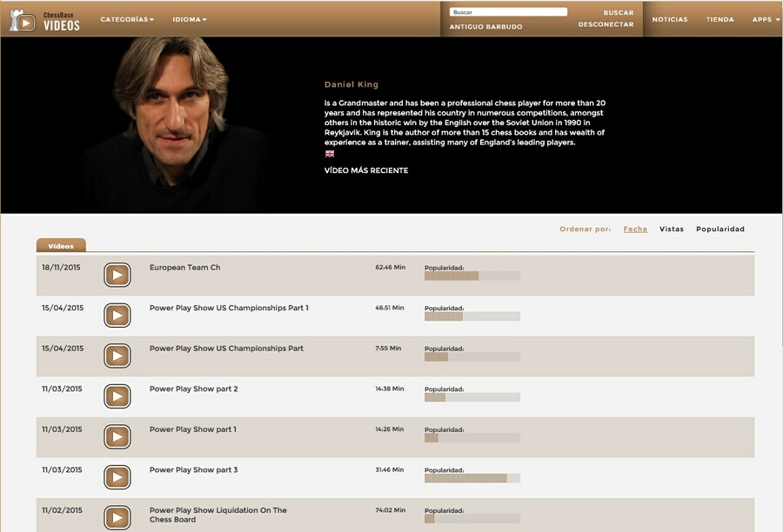Image resolution: width=783 pixels, height=532 pixels.
Task: Click the Ordenar por label
Action: [586, 229]
